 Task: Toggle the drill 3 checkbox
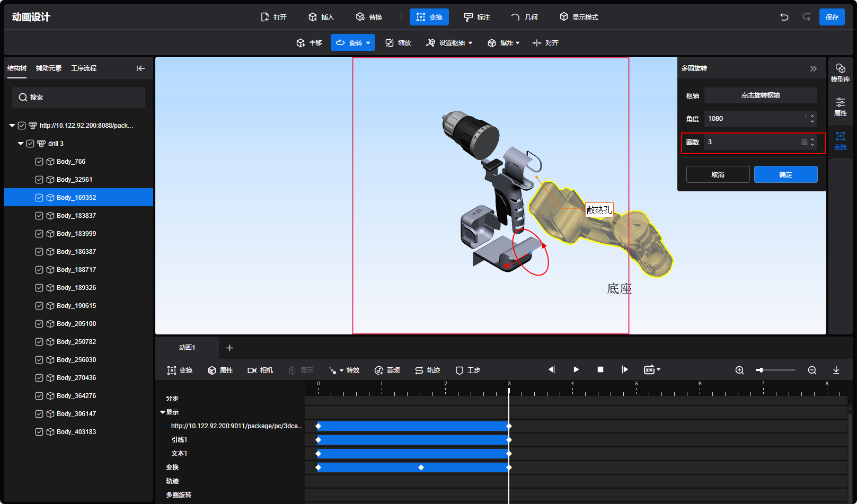pos(30,144)
